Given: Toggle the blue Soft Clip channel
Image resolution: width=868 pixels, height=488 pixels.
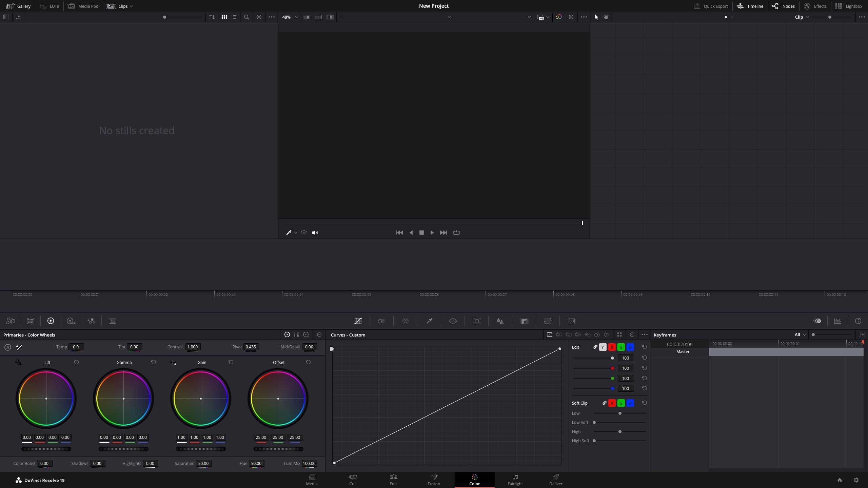Looking at the screenshot, I should [x=630, y=403].
